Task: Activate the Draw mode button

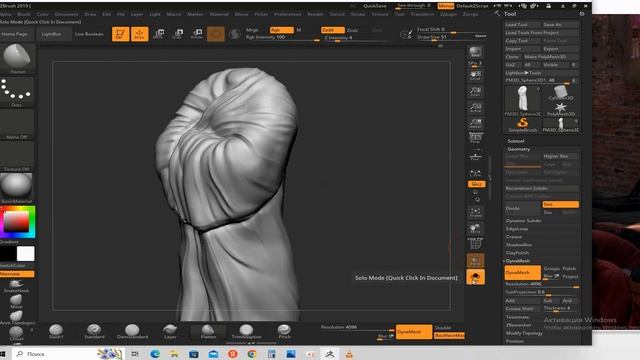Action: point(140,34)
